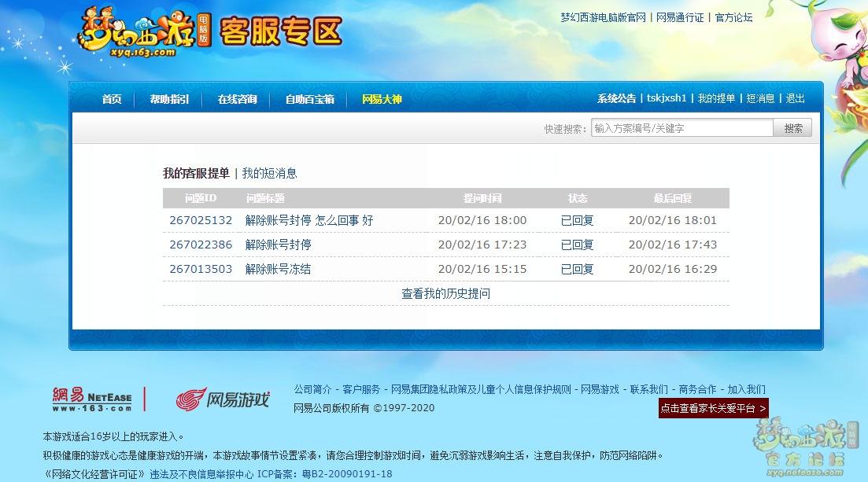Open ticket ID 267013503
The width and height of the screenshot is (868, 482).
[x=201, y=269]
